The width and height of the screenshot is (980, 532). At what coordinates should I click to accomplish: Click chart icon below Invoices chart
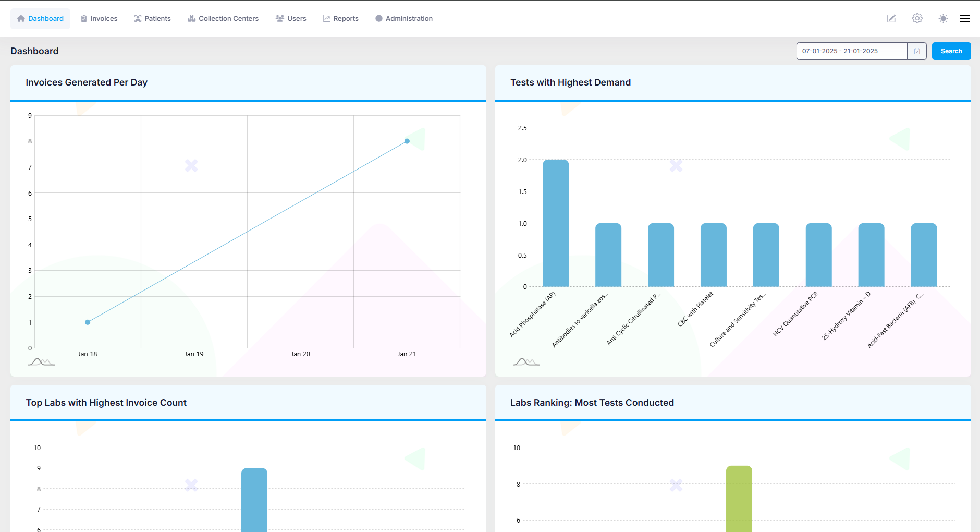pos(41,362)
